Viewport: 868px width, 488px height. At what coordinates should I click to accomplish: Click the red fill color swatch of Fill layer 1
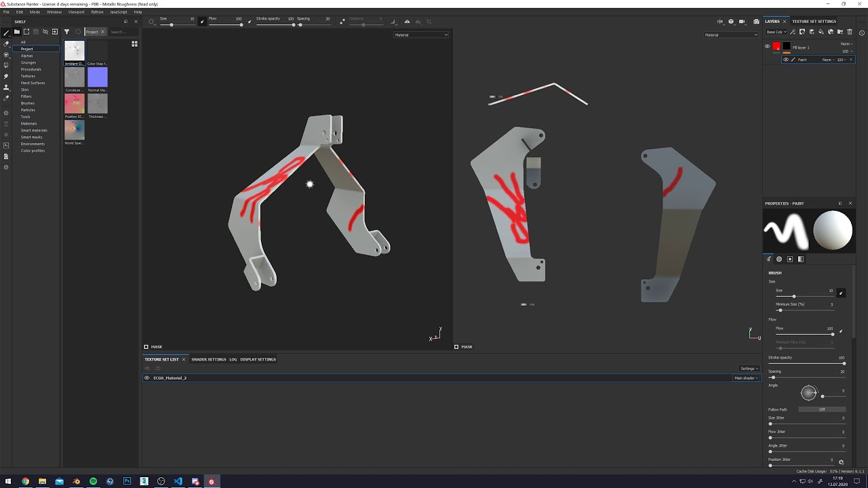point(776,46)
